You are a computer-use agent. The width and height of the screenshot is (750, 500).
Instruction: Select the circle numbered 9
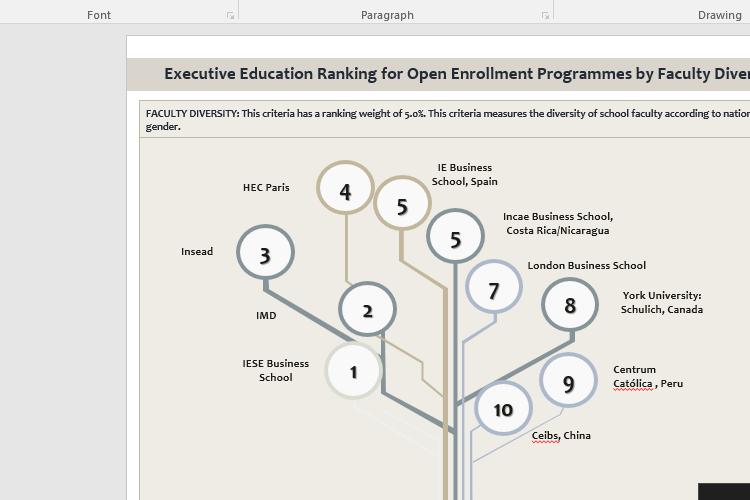click(568, 380)
